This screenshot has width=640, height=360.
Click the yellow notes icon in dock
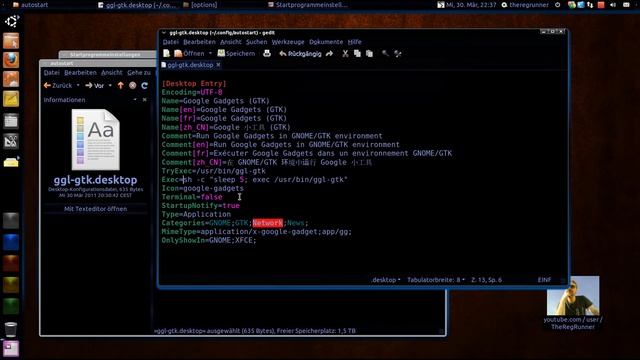click(x=11, y=99)
